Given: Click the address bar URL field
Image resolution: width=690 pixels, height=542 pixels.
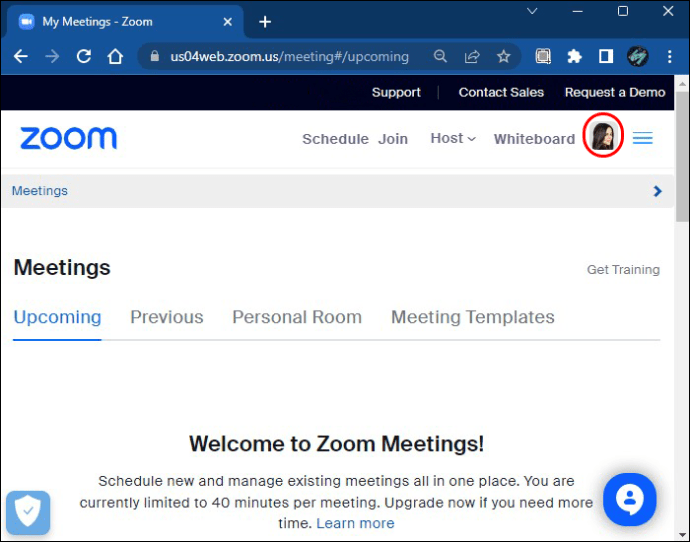Looking at the screenshot, I should point(290,56).
